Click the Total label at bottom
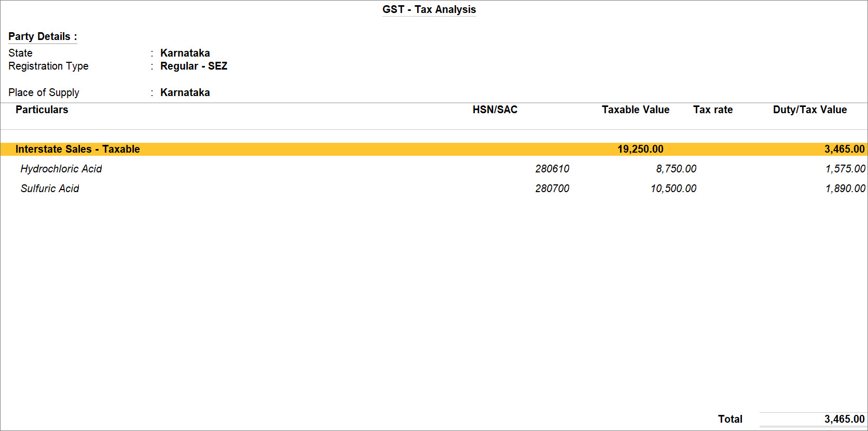 730,419
